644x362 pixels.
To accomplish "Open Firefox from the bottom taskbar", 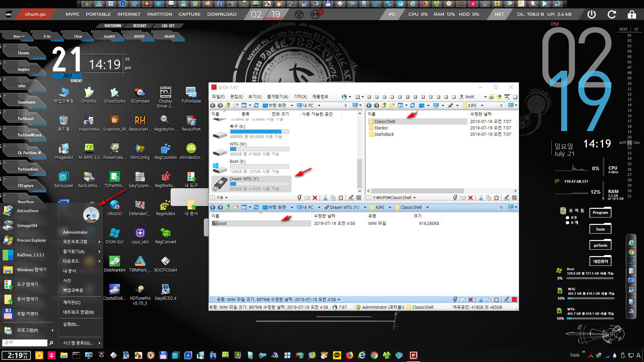I will (349, 355).
